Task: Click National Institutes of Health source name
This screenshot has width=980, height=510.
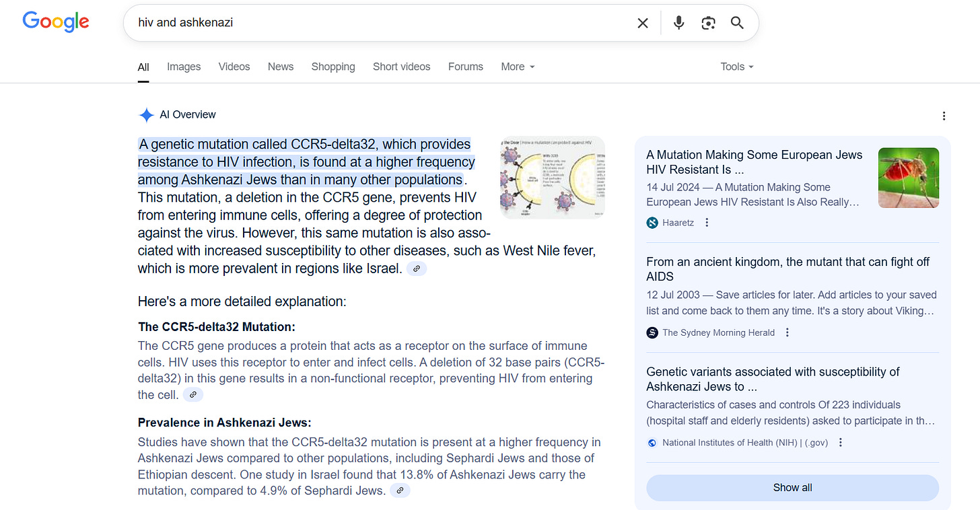Action: pyautogui.click(x=745, y=443)
